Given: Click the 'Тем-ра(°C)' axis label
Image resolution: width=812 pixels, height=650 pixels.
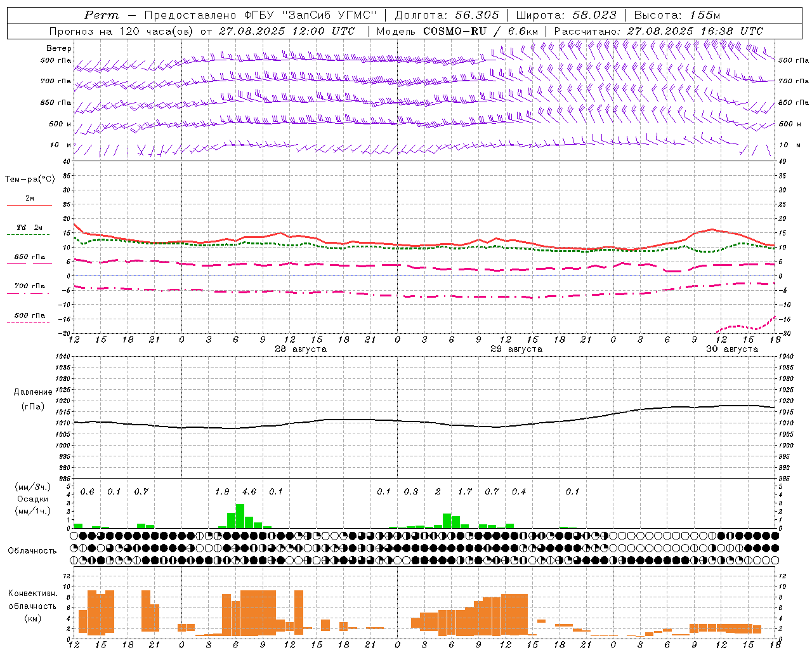Looking at the screenshot, I should pyautogui.click(x=30, y=179).
